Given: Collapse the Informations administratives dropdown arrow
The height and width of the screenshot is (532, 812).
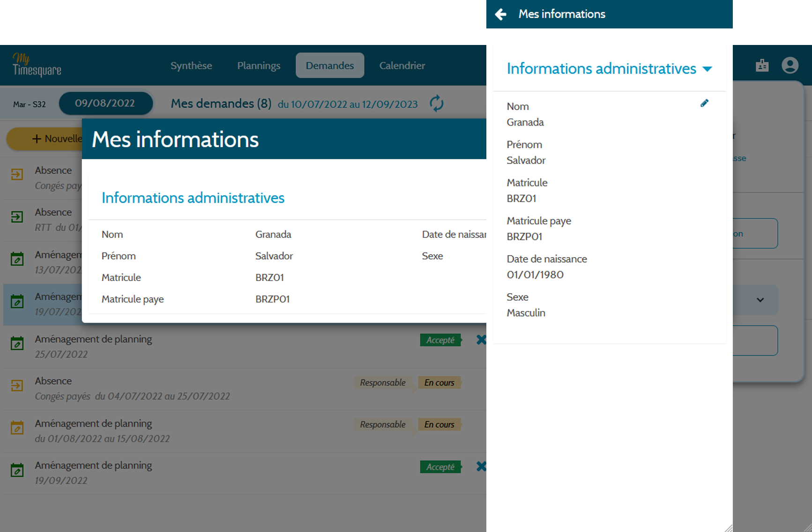Looking at the screenshot, I should click(708, 69).
